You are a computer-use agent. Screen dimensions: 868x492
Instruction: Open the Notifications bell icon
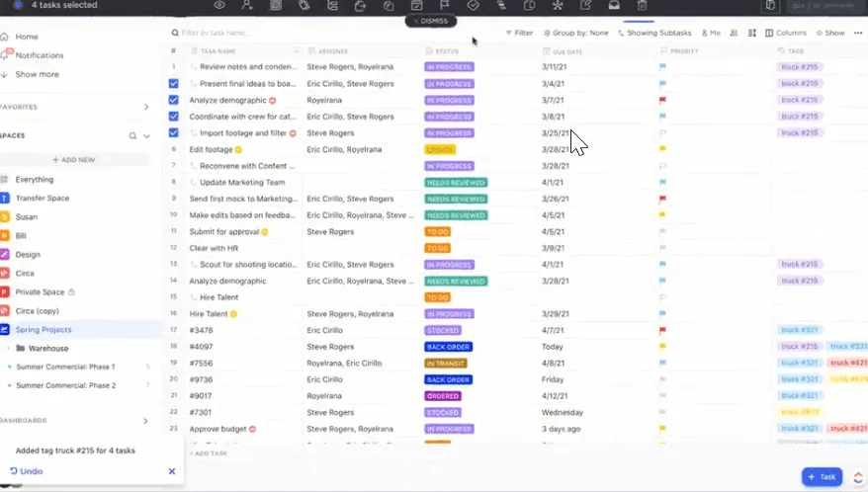4,54
